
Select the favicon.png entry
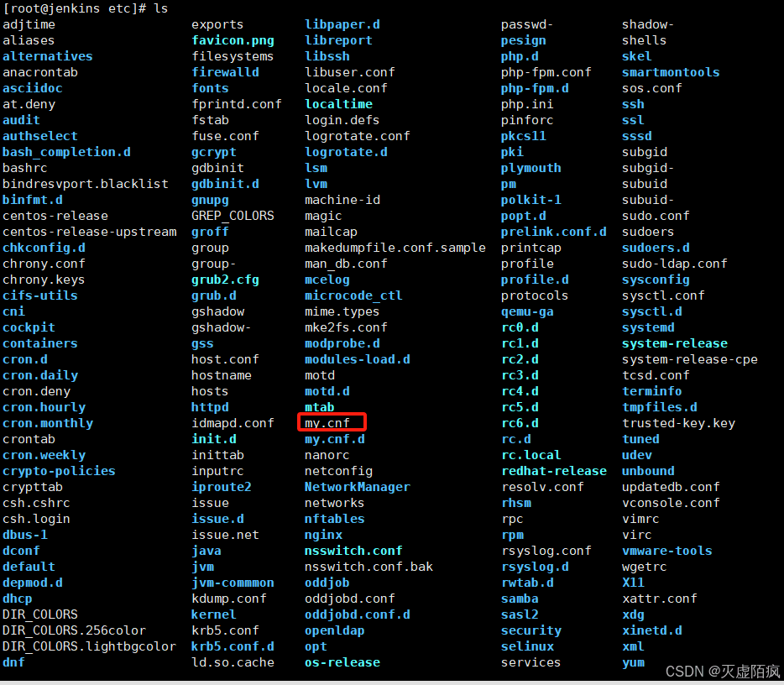click(x=233, y=40)
